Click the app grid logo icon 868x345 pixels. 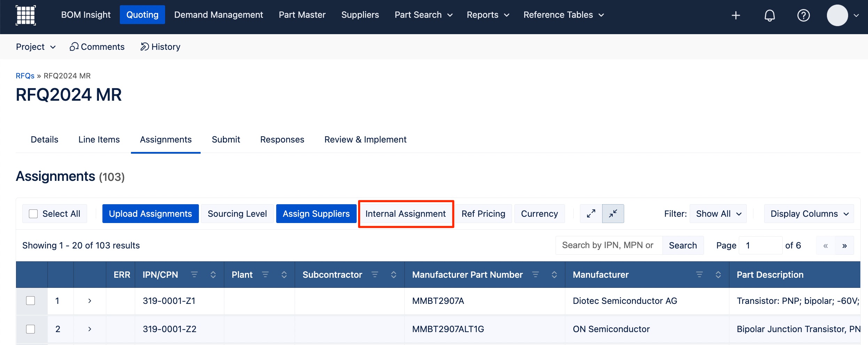pyautogui.click(x=26, y=15)
